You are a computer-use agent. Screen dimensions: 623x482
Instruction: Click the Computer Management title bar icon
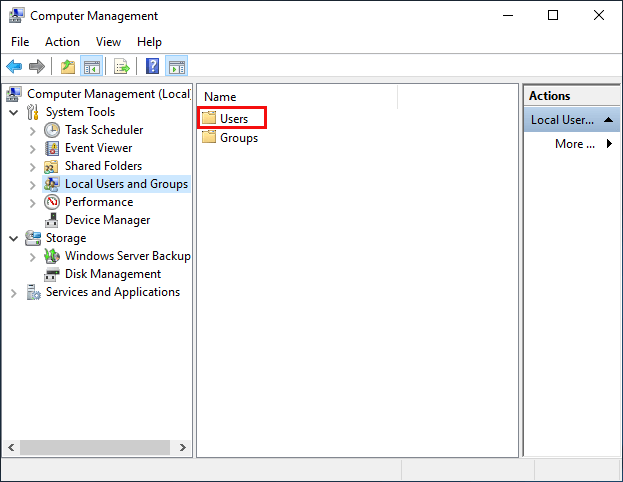(17, 15)
